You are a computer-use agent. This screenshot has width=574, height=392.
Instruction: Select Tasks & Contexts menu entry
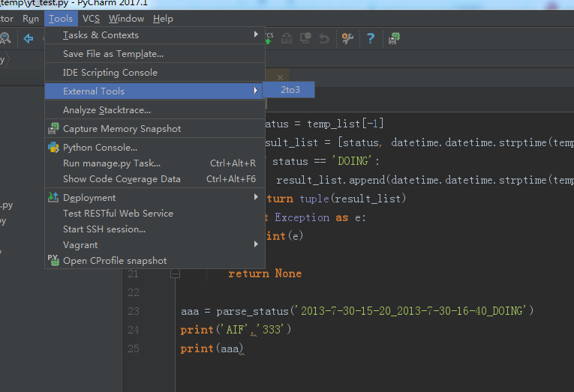click(x=155, y=35)
